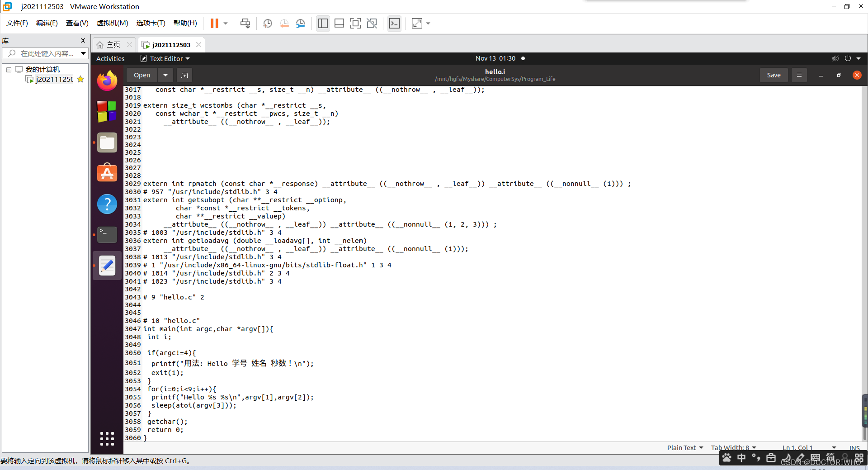Enter full screen mode icon
868x470 pixels.
[x=355, y=23]
